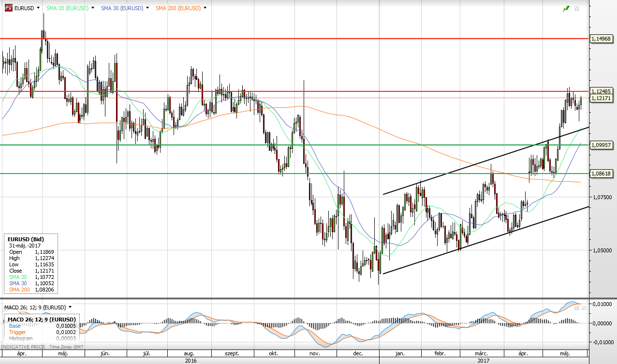Select the 1,12485 resistance price label
The width and height of the screenshot is (617, 364).
point(602,91)
